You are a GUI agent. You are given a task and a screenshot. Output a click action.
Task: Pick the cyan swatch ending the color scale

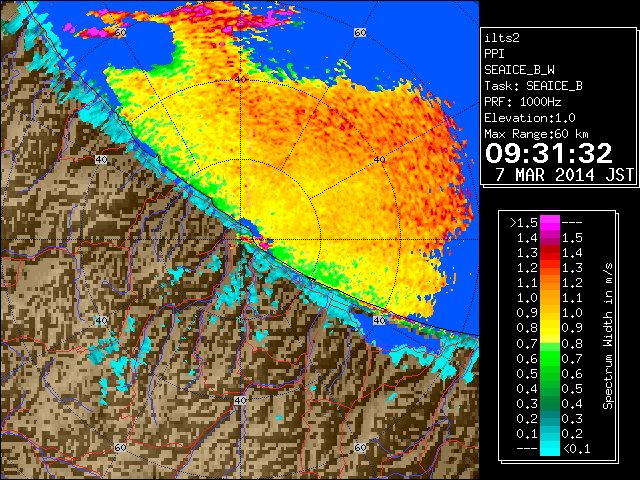point(550,449)
